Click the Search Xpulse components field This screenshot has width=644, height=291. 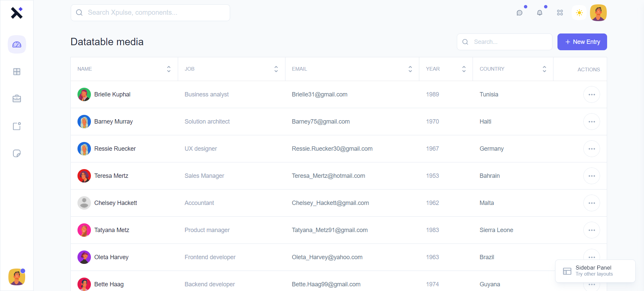(x=150, y=13)
